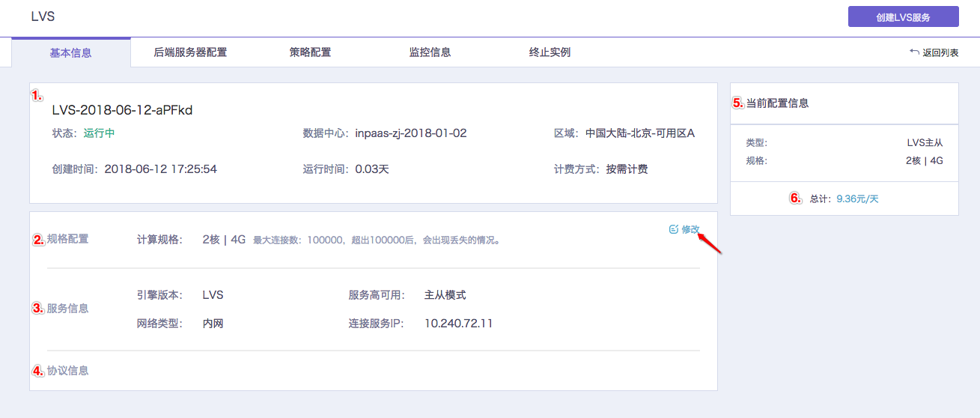
Task: Click the edit pencil icon beside 修改
Action: (673, 229)
